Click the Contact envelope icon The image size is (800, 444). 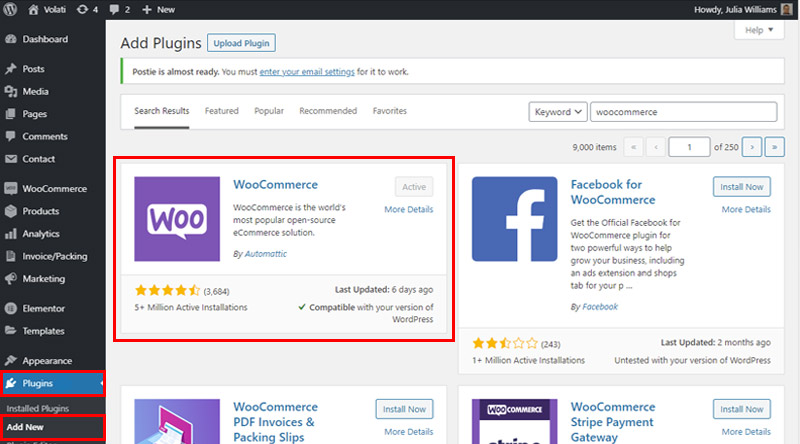tap(11, 159)
